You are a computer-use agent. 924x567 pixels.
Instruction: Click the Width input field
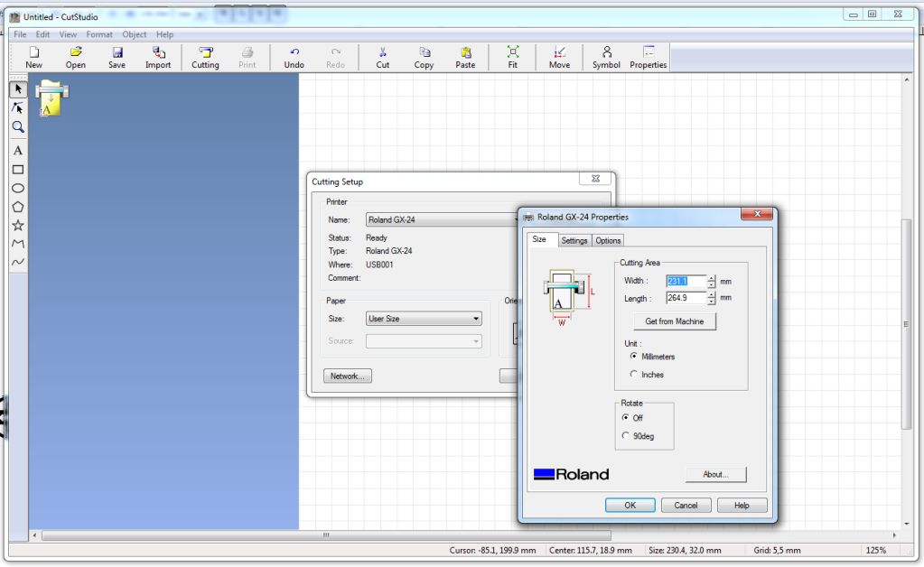686,281
